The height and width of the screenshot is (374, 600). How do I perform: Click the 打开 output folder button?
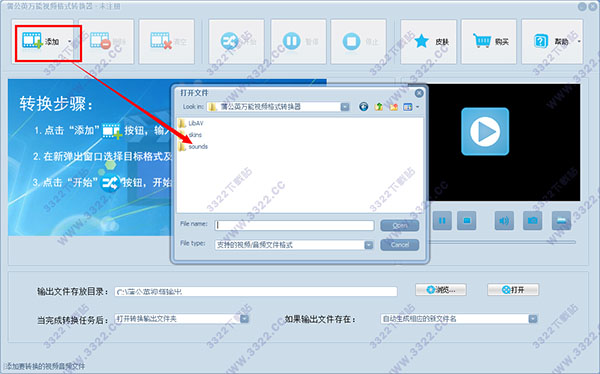click(513, 290)
